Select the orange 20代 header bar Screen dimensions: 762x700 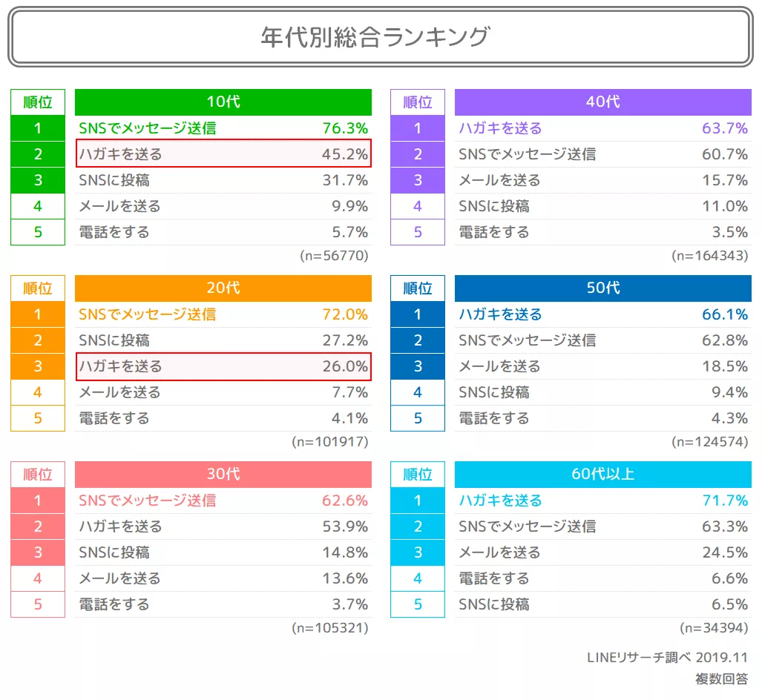[x=223, y=288]
